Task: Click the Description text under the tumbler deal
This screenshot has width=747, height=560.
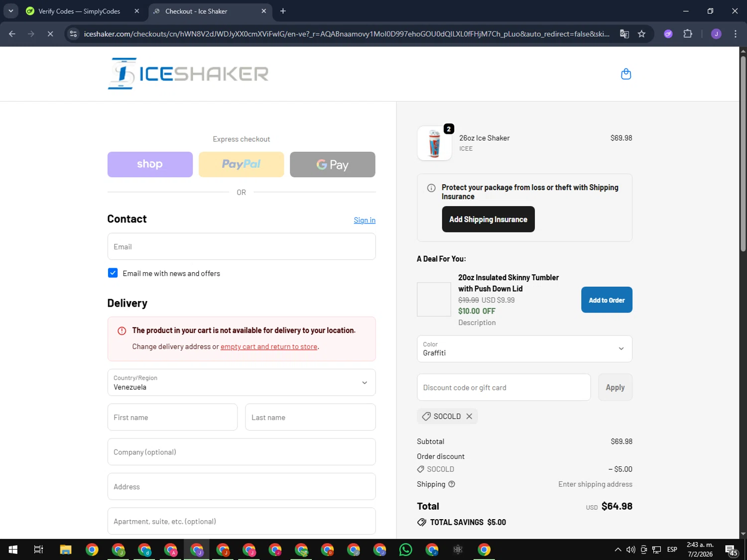Action: [x=477, y=323]
